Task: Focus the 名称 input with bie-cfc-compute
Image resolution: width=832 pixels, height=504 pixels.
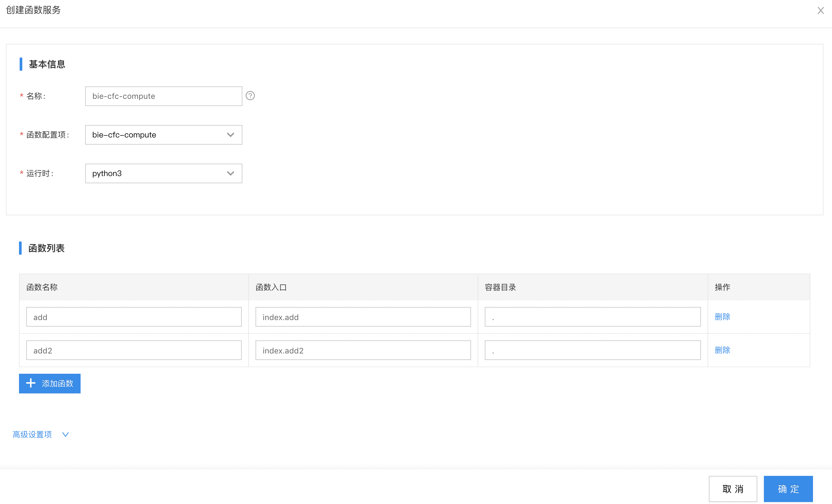Action: click(164, 96)
